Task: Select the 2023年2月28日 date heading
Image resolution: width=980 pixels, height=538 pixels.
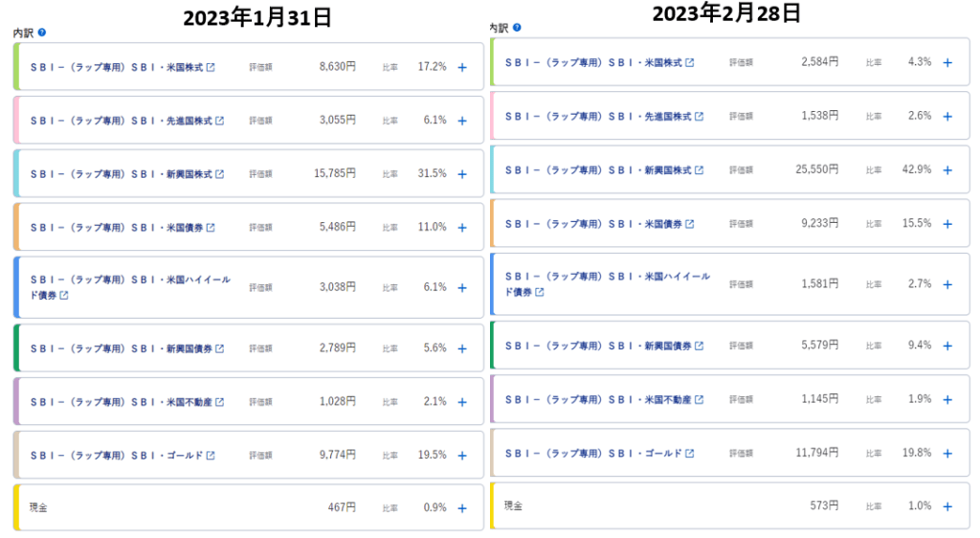Action: (726, 12)
